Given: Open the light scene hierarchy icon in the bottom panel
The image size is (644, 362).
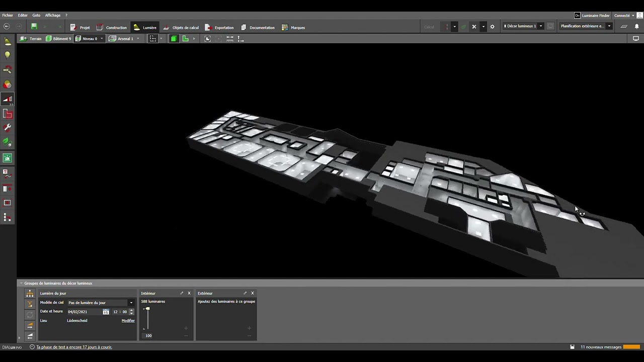Looking at the screenshot, I should click(x=30, y=294).
